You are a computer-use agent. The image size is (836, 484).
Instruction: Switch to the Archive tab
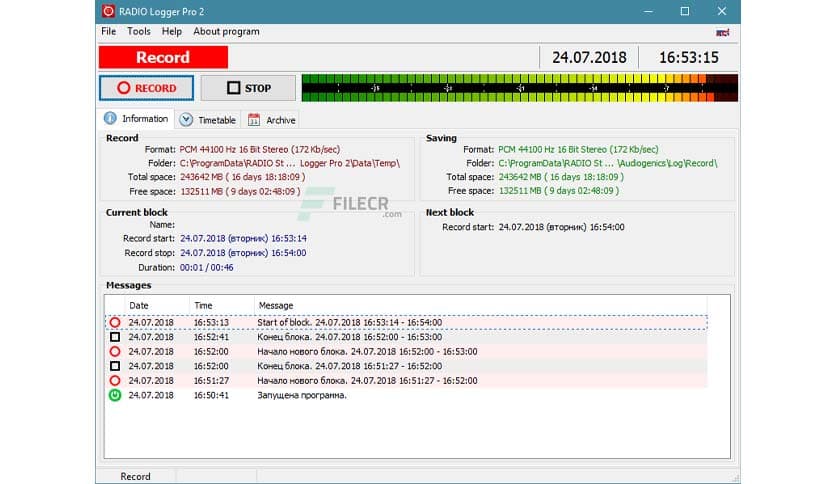tap(271, 120)
